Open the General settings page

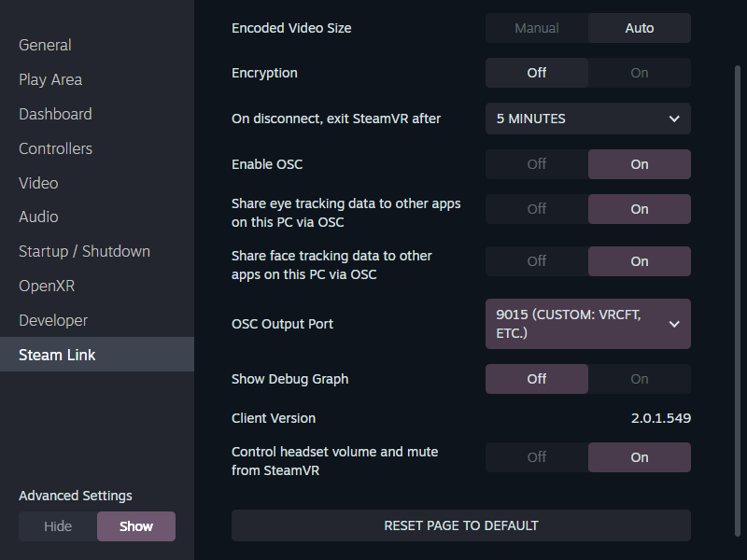point(97,45)
